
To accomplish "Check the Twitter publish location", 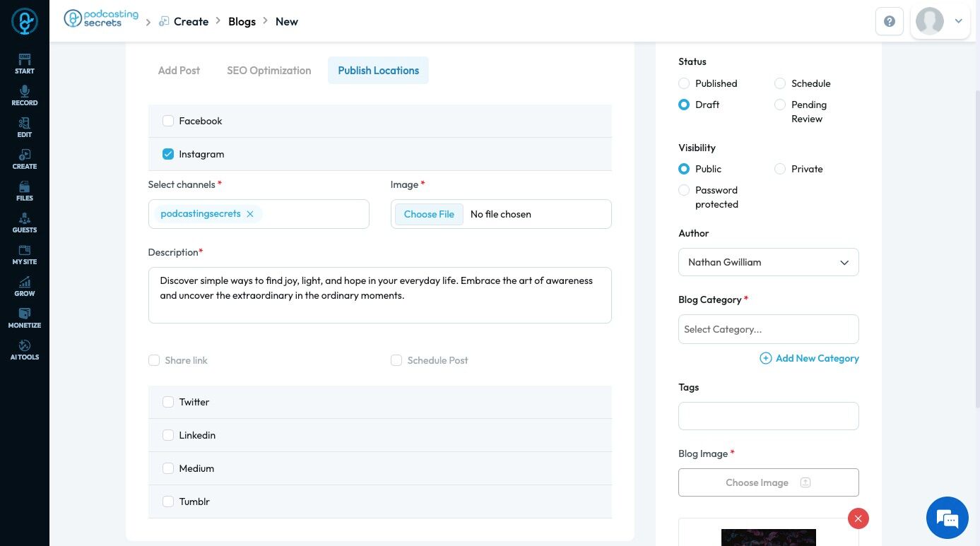I will (x=168, y=402).
